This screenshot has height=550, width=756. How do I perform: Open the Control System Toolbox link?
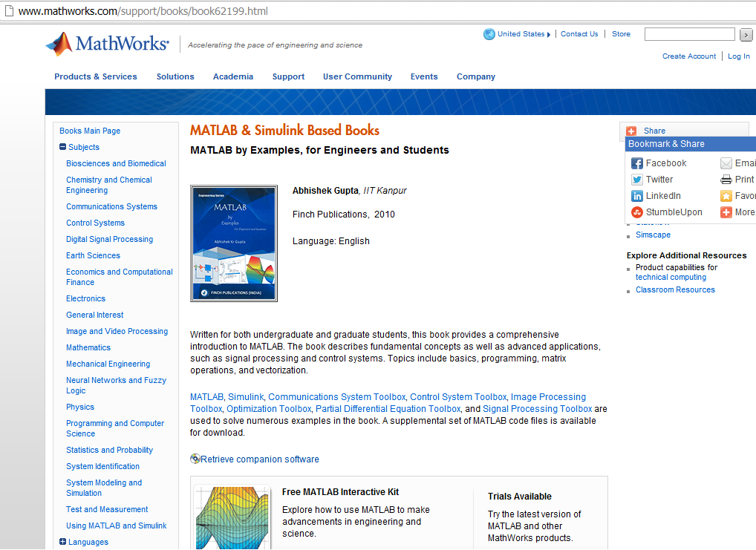coord(457,396)
